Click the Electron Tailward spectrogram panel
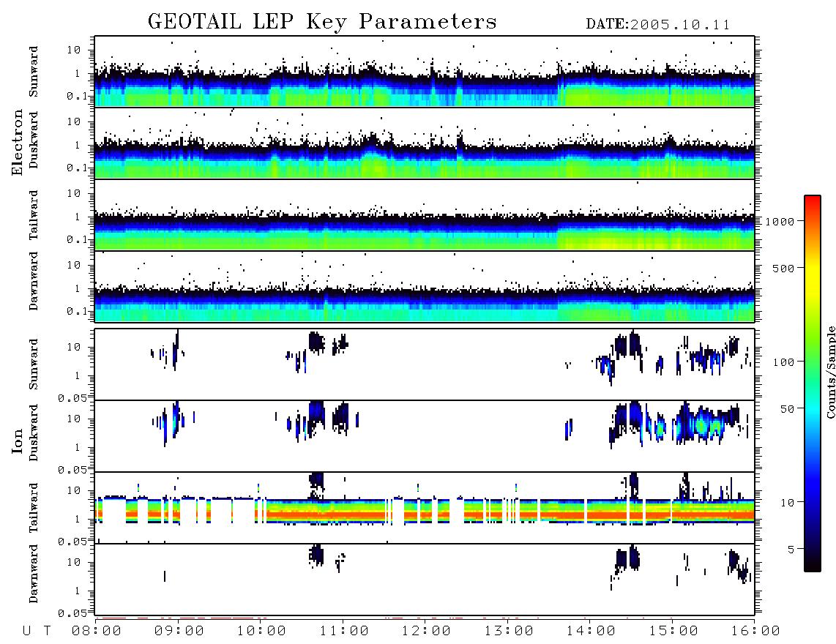836x644 pixels. (x=425, y=215)
